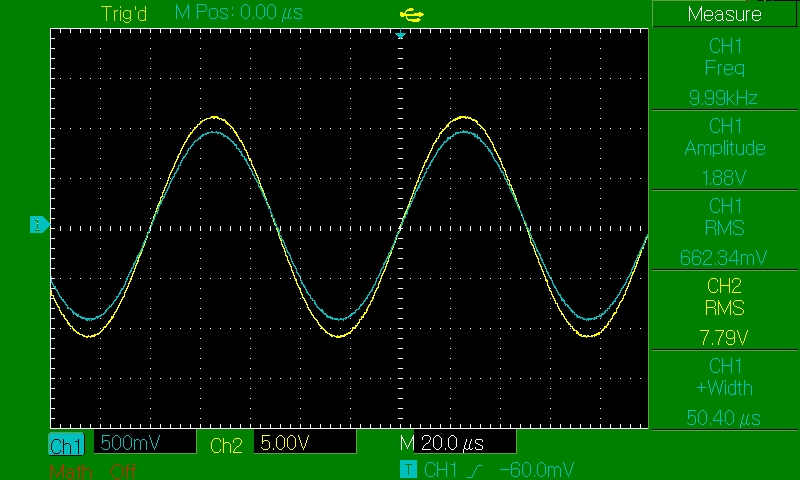The image size is (800, 480).
Task: Select the channel 1 ground level marker
Action: tap(38, 224)
